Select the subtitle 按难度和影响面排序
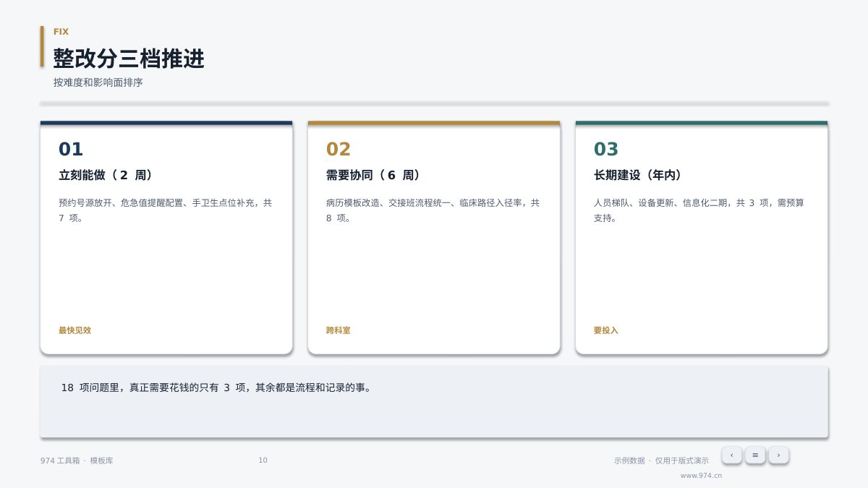Screen dimensions: 868x488 (x=98, y=82)
